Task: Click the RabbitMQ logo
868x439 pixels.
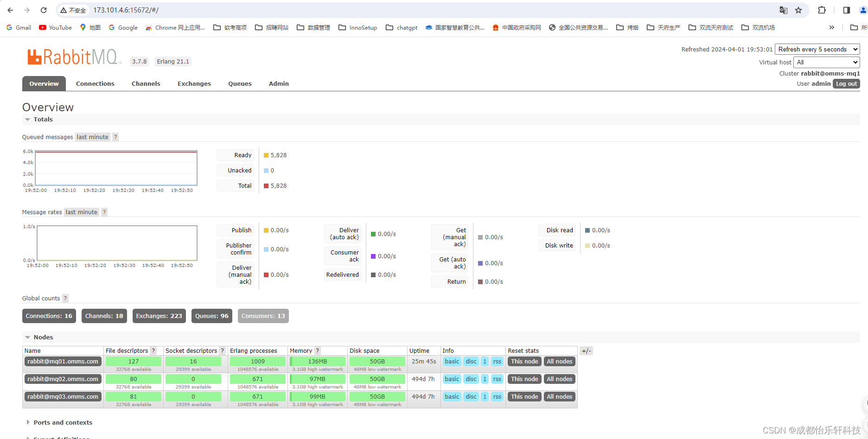Action: point(74,57)
